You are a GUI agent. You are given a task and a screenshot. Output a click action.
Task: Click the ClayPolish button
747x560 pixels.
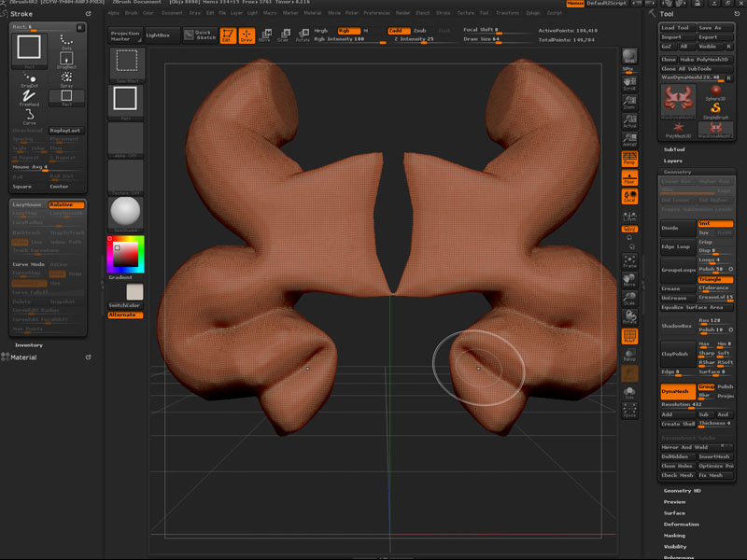(678, 354)
